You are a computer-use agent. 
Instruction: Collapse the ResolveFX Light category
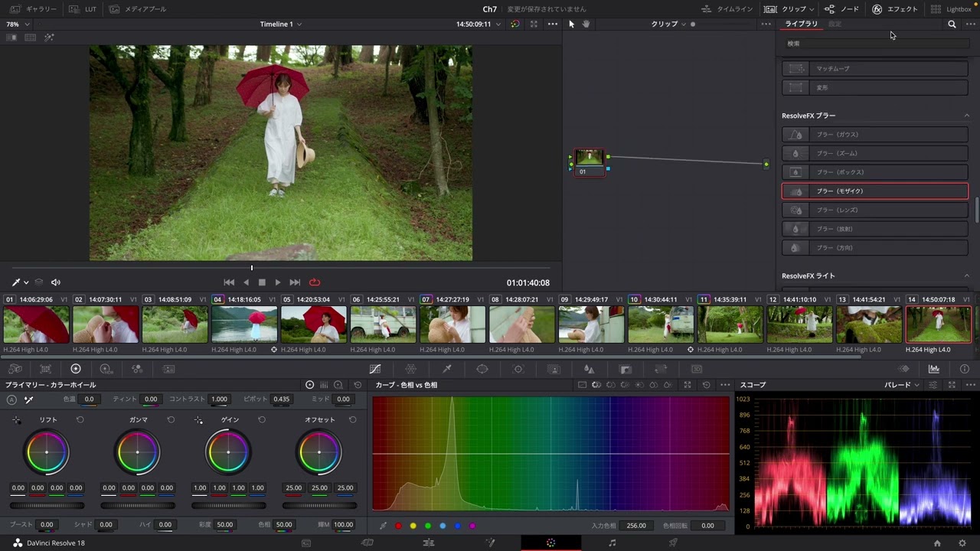click(x=966, y=276)
